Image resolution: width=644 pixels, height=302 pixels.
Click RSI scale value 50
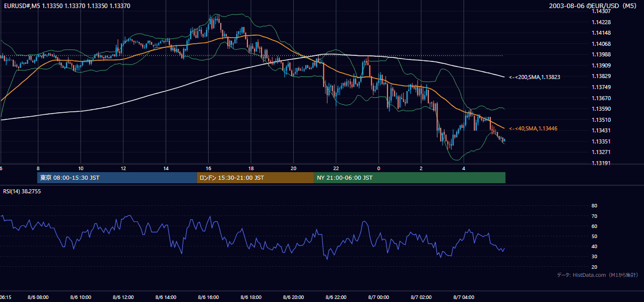[x=594, y=236]
